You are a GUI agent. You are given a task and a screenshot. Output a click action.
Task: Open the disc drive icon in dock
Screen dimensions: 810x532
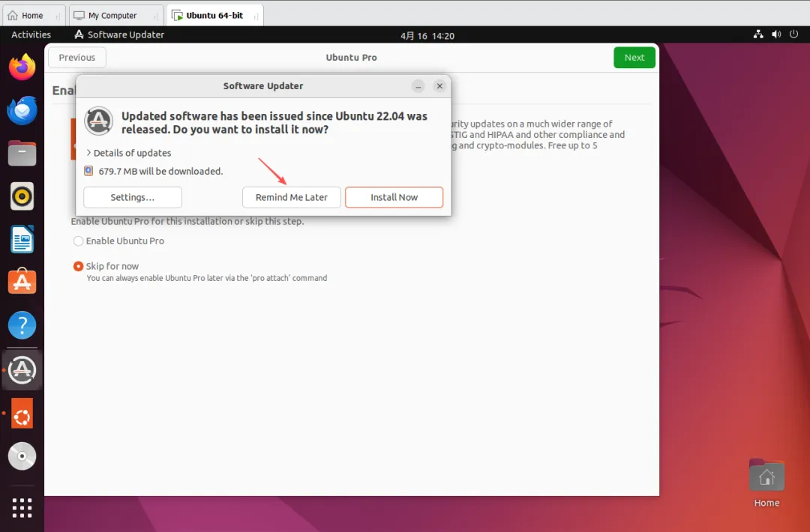coord(22,456)
